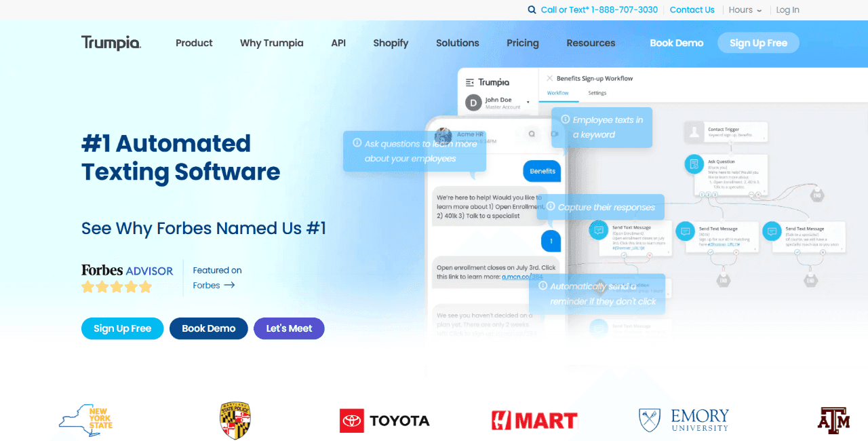Click "Call or Text* 1-888-707-3030" link
868x441 pixels.
[599, 10]
